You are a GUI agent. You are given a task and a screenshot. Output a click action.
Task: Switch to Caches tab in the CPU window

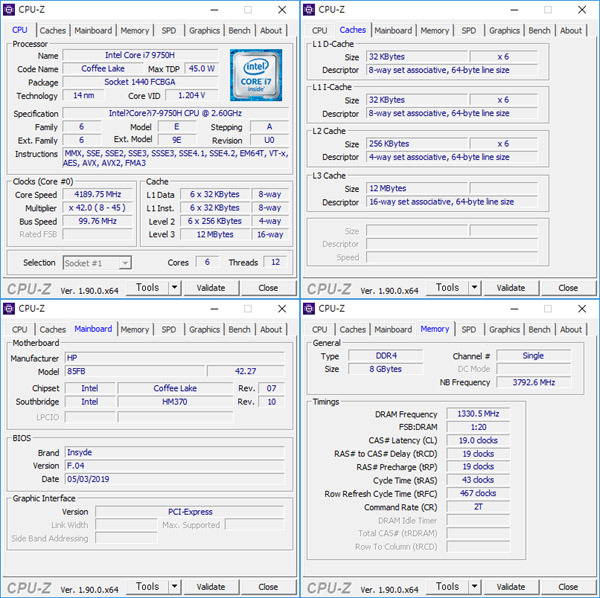click(52, 31)
